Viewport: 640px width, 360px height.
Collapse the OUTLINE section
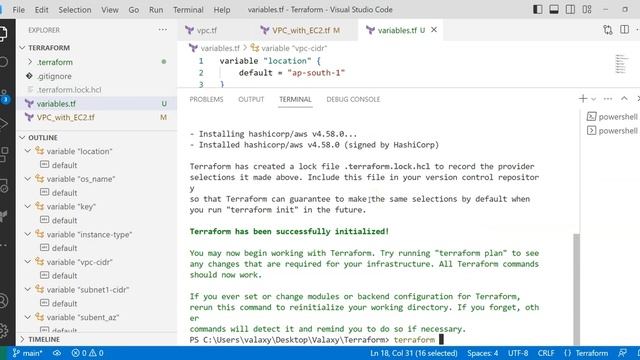pos(22,138)
